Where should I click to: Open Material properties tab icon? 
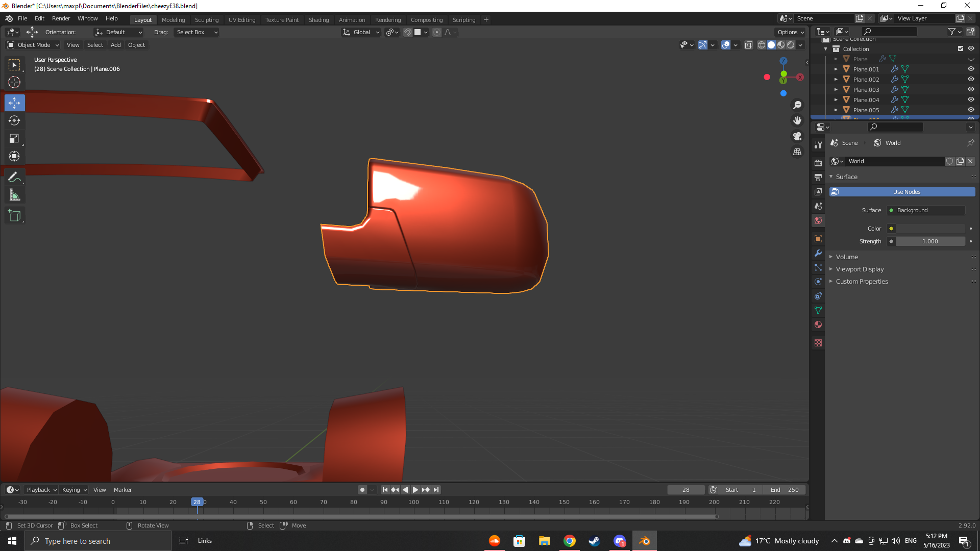tap(818, 325)
